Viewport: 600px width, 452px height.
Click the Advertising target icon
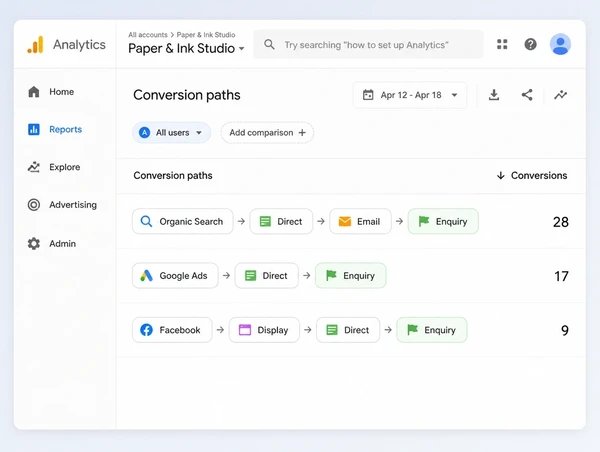34,205
